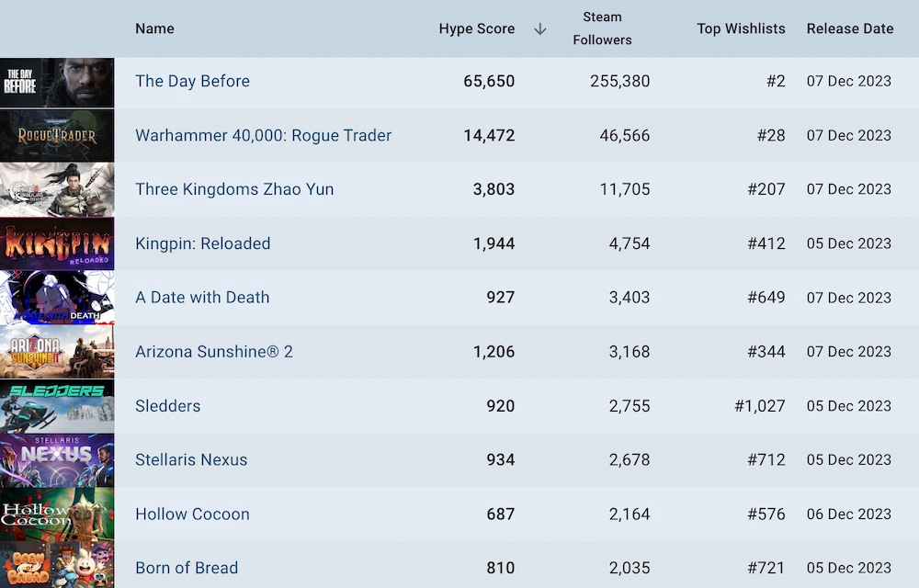Select wishlist rank #2 cell
This screenshot has height=588, width=919.
tap(776, 81)
